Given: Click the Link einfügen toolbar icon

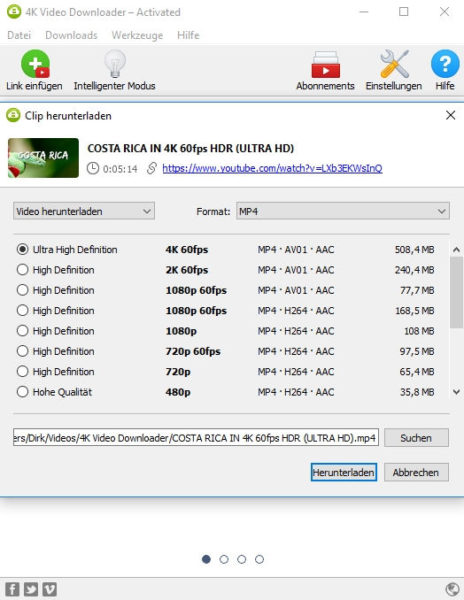Looking at the screenshot, I should 35,64.
